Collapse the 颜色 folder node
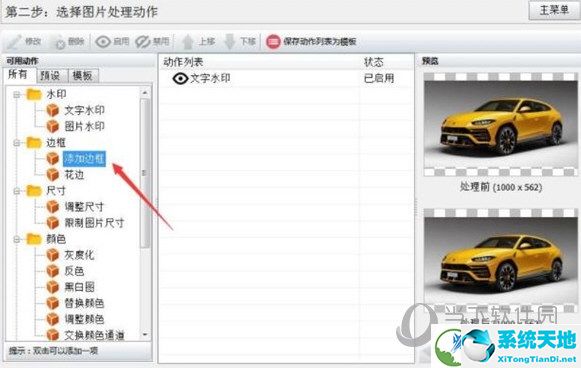The image size is (581, 368). coord(17,239)
